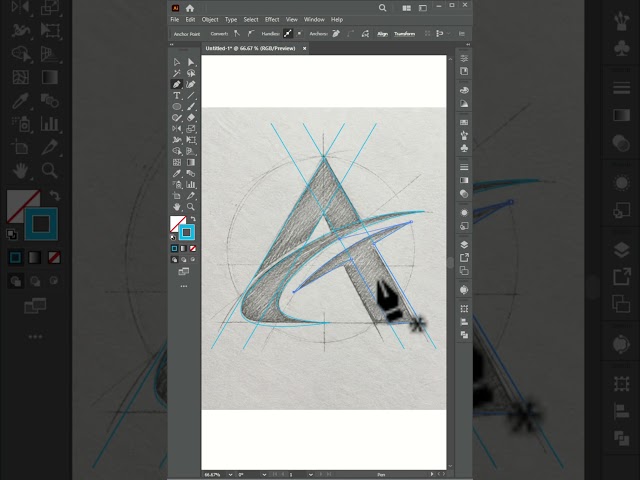Select the Curvature tool
The height and width of the screenshot is (480, 640).
[191, 84]
